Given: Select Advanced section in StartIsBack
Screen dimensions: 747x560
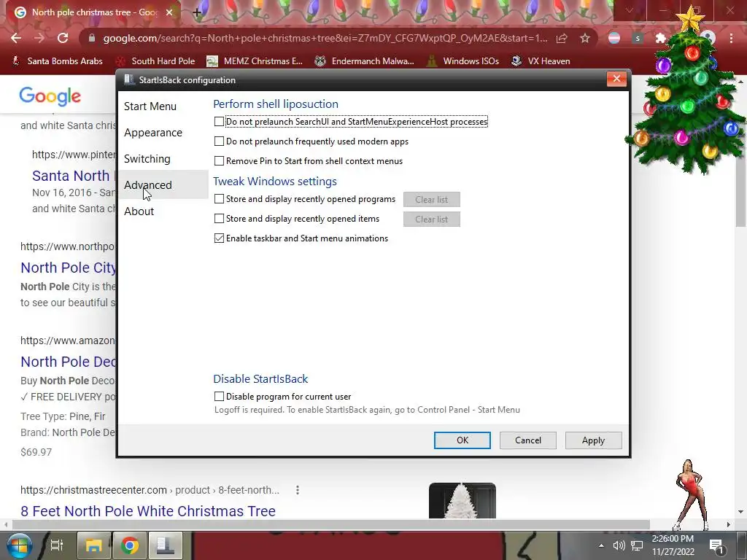Looking at the screenshot, I should (x=163, y=184).
